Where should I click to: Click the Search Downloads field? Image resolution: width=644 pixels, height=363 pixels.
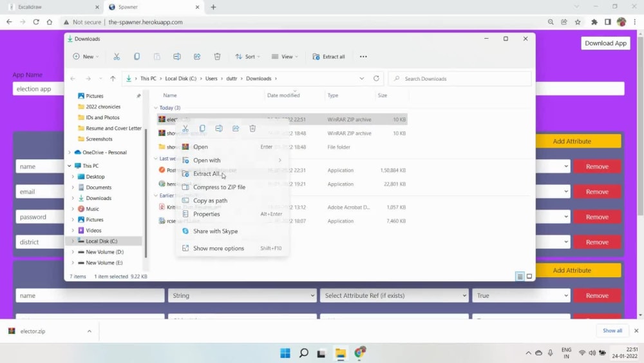pos(460,79)
